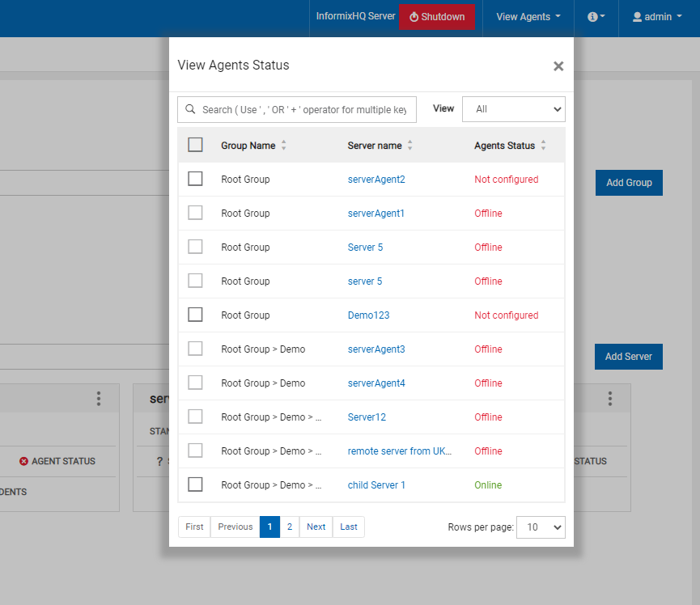Sort by Agents Status column arrows
Image resolution: width=700 pixels, height=605 pixels.
click(x=543, y=146)
